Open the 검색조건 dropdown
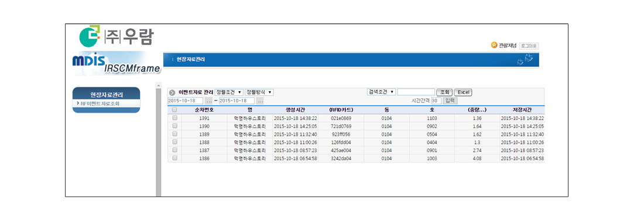The width and height of the screenshot is (644, 224). point(382,92)
